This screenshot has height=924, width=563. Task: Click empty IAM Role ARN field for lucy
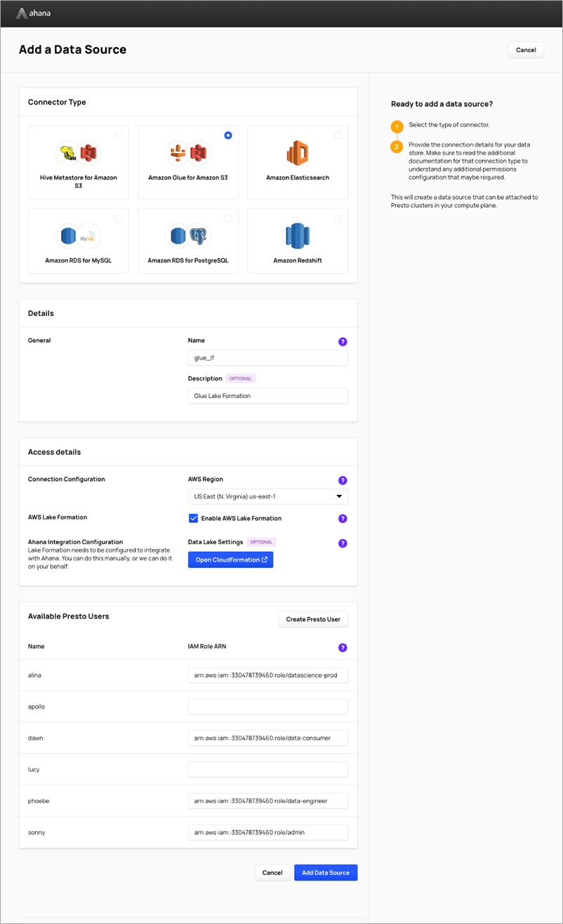(x=268, y=770)
